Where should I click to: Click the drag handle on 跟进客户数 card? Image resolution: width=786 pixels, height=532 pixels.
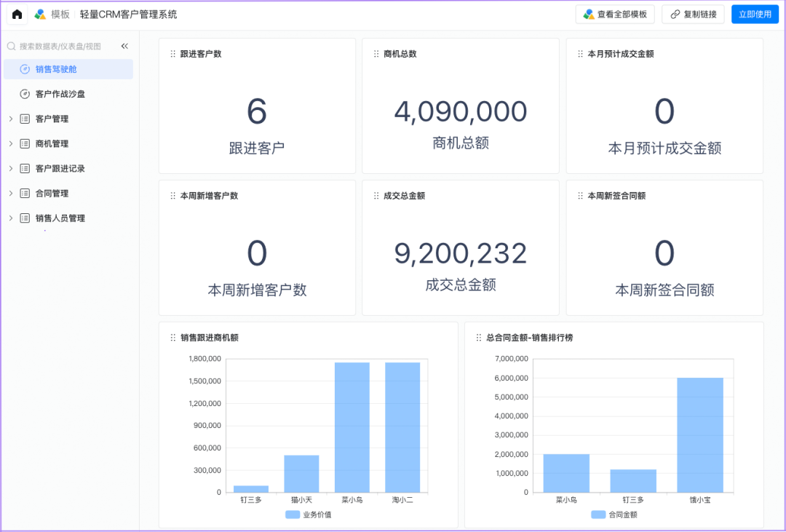click(x=172, y=54)
